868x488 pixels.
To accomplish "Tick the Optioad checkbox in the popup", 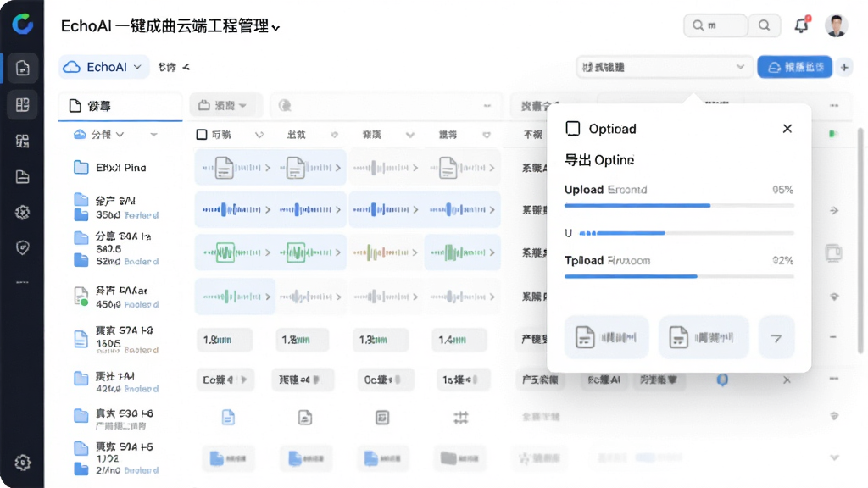I will tap(573, 129).
